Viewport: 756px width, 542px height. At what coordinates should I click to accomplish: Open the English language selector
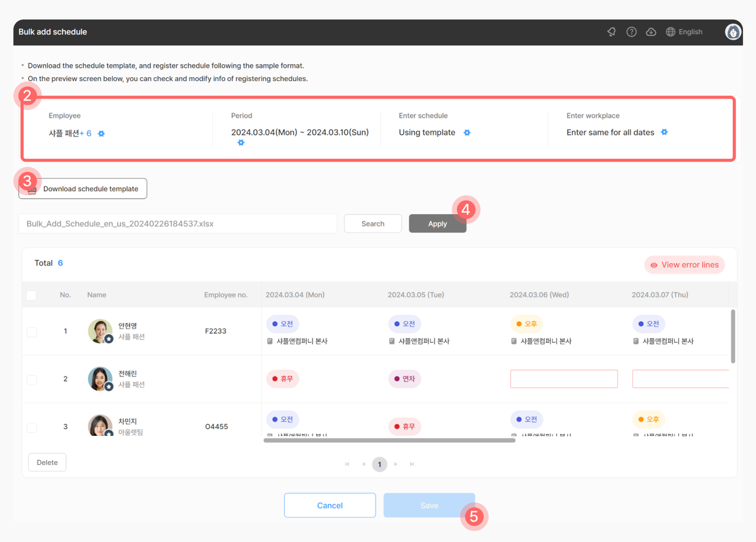tap(684, 32)
